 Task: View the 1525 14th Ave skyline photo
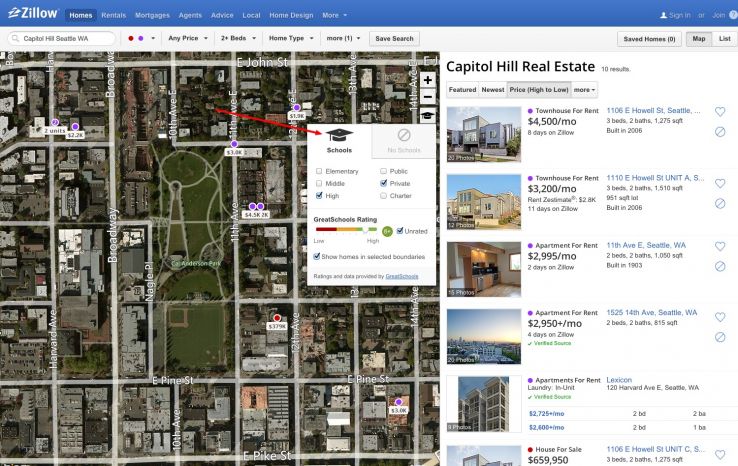484,337
